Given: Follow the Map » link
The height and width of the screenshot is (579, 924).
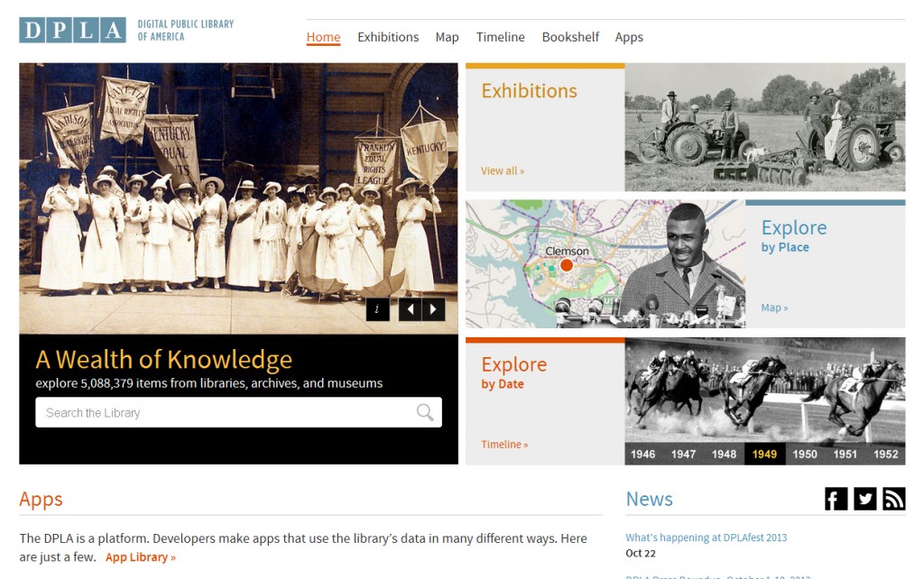Looking at the screenshot, I should 774,308.
